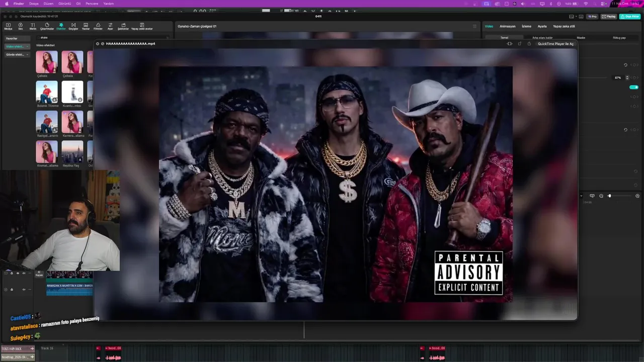Click the Dışa Aktar export button

629,17
